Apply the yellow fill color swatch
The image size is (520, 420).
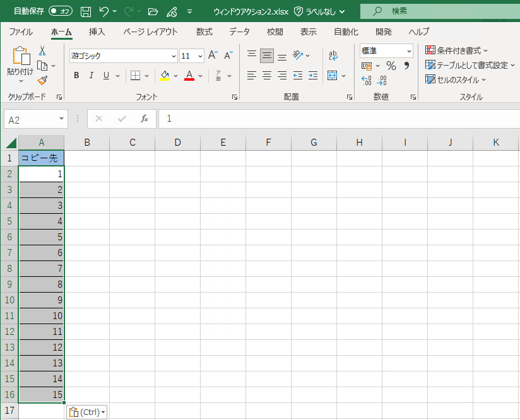pyautogui.click(x=165, y=76)
